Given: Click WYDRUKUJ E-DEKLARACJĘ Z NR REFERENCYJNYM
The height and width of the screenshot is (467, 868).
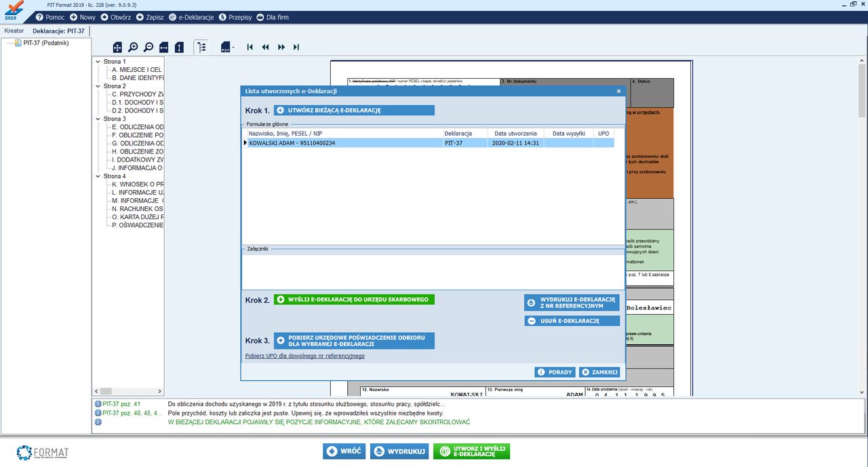Looking at the screenshot, I should (572, 303).
